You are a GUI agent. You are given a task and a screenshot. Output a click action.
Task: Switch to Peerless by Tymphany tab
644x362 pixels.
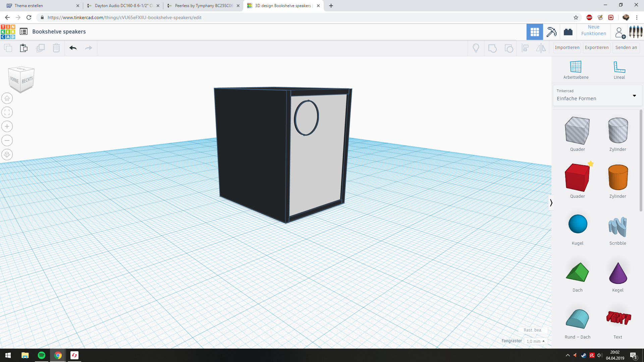coord(204,6)
